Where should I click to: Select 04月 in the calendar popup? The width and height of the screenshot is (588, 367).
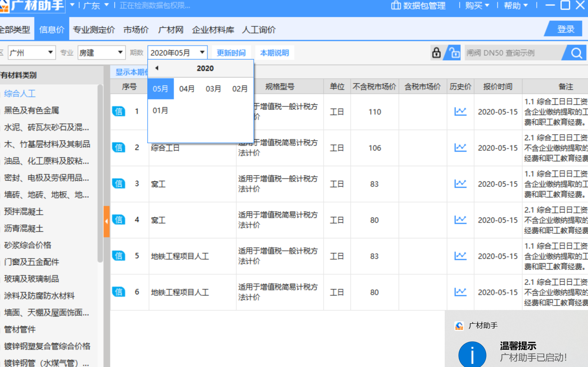click(187, 89)
